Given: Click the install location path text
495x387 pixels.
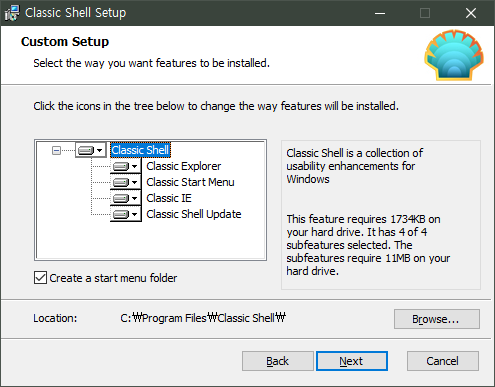Looking at the screenshot, I should 203,318.
